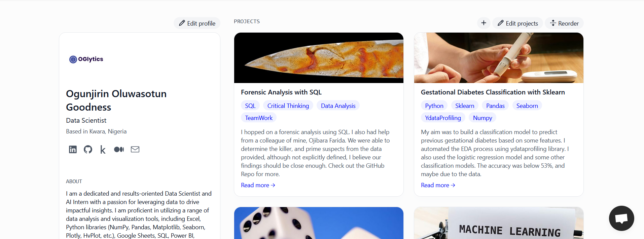Image resolution: width=644 pixels, height=239 pixels.
Task: Open the diabetes project cover image
Action: [x=498, y=58]
